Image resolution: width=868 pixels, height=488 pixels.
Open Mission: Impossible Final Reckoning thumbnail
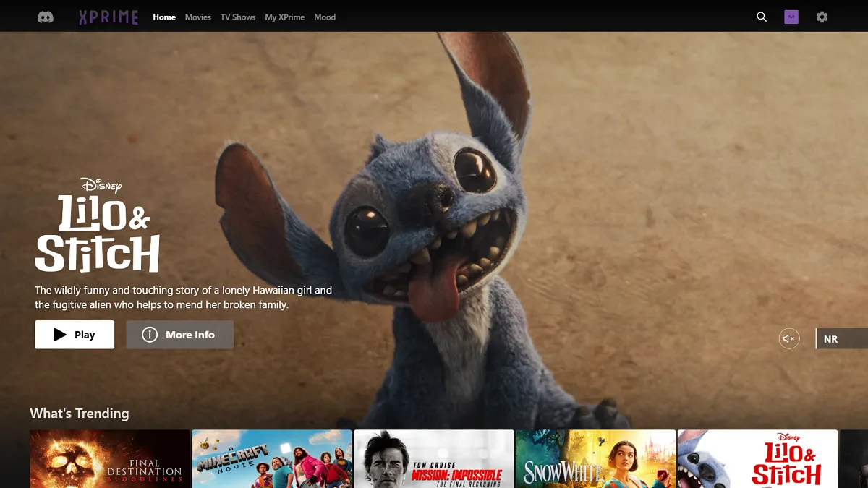tap(433, 459)
